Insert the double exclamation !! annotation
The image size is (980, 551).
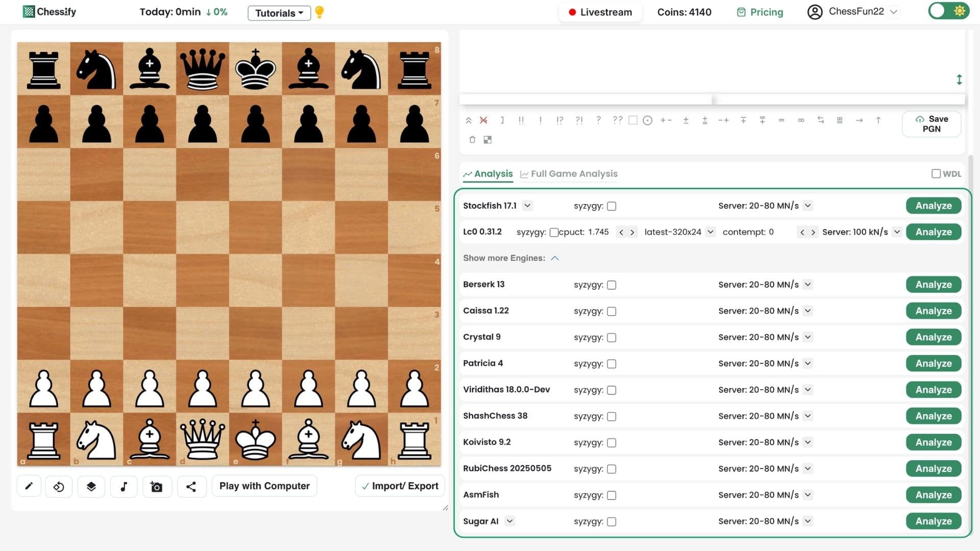tap(521, 120)
